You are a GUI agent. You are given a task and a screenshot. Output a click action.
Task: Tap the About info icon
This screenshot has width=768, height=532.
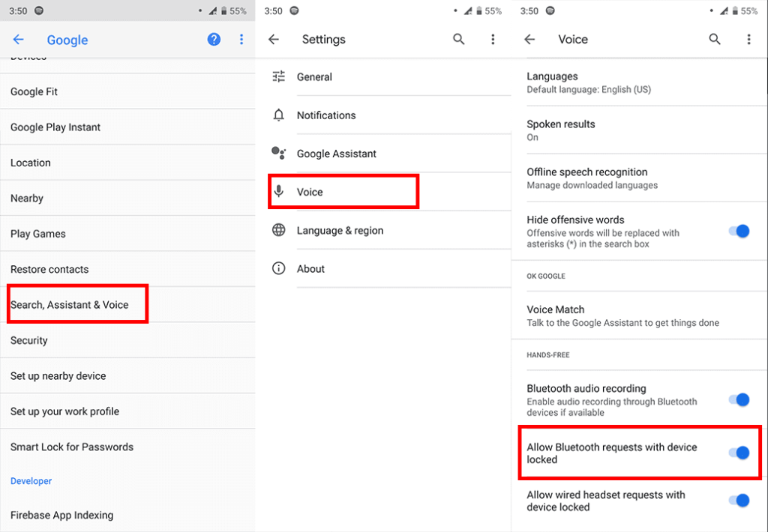click(279, 268)
